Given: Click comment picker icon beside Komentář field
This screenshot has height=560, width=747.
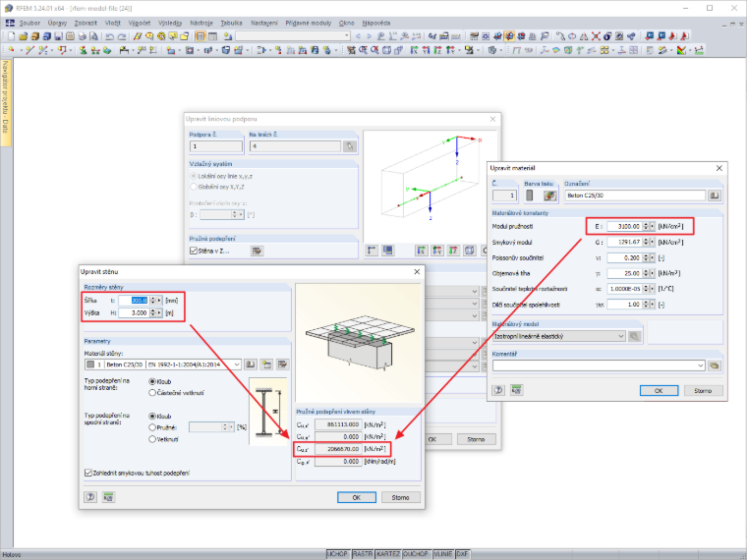Looking at the screenshot, I should pos(715,365).
